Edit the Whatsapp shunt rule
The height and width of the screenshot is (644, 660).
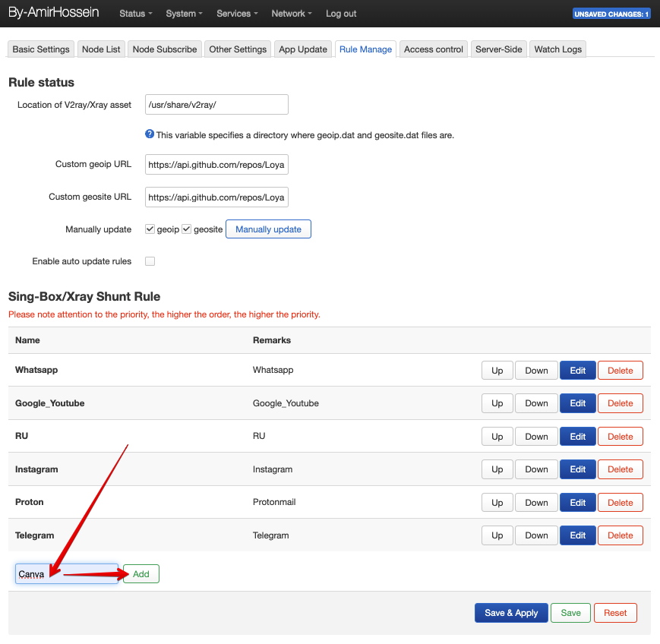577,371
